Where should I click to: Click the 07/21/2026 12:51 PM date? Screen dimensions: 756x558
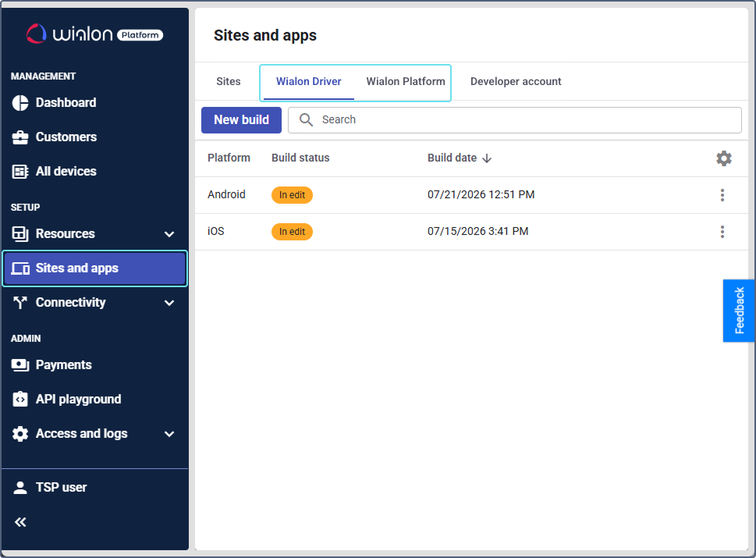(481, 194)
